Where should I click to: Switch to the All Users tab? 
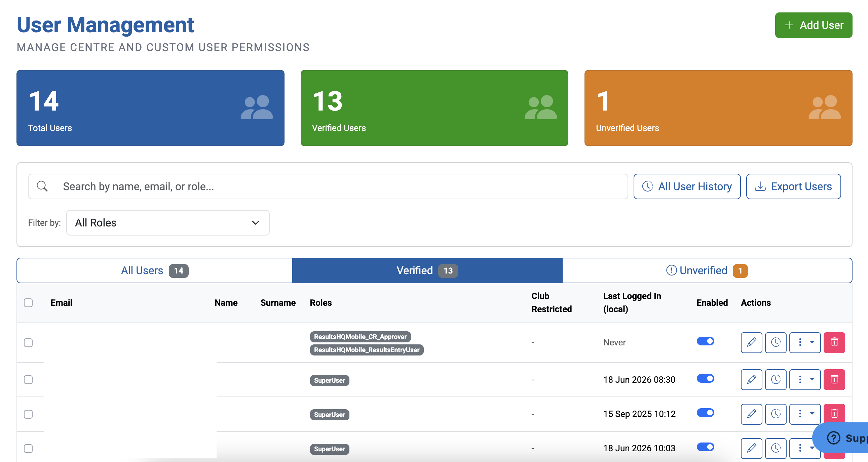155,270
